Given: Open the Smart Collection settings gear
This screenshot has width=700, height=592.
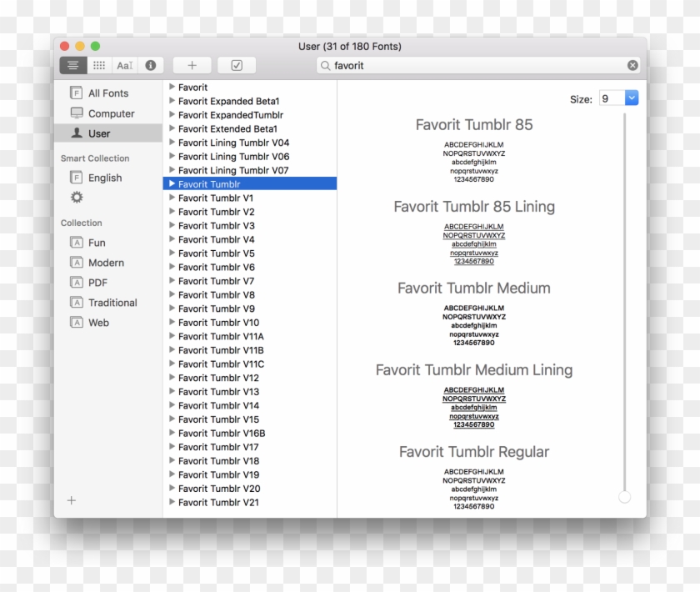Looking at the screenshot, I should [x=77, y=197].
